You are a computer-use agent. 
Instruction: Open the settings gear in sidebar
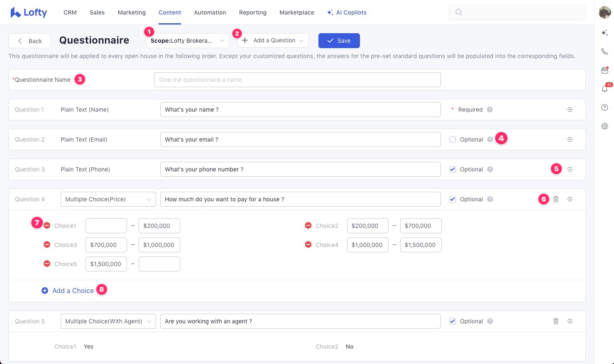tap(604, 126)
